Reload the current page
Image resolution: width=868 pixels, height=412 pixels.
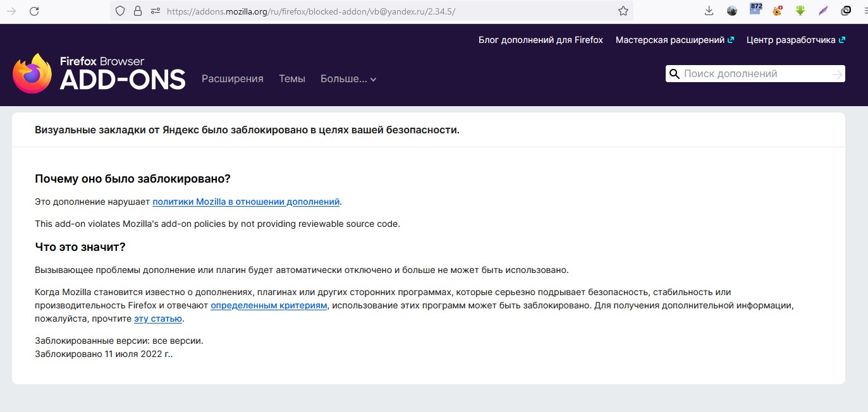(x=34, y=11)
